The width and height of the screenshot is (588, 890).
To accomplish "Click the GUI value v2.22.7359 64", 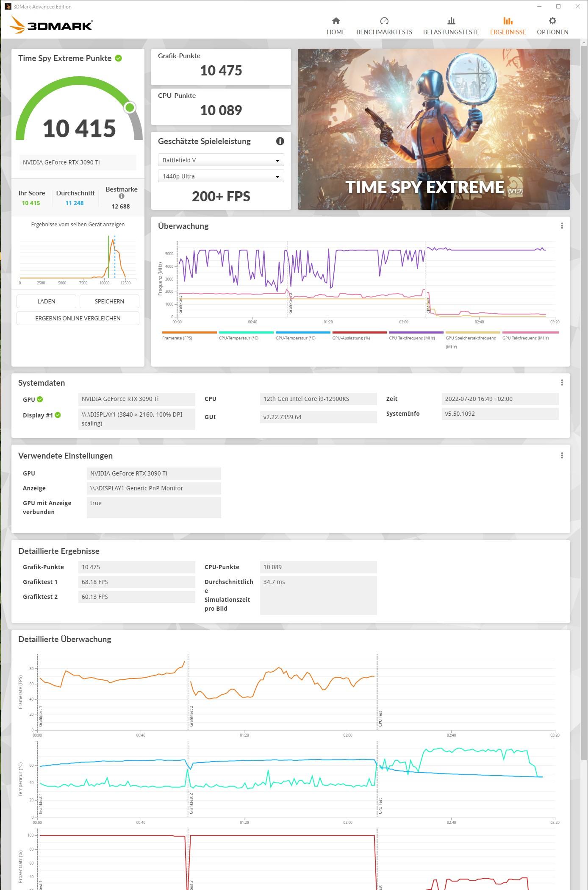I will coord(318,417).
